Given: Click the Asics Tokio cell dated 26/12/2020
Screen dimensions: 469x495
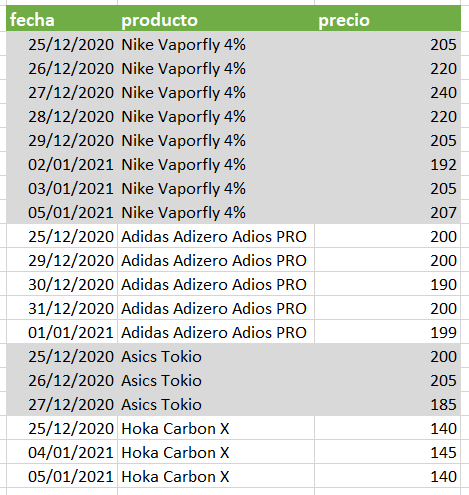Looking at the screenshot, I should pos(216,381).
